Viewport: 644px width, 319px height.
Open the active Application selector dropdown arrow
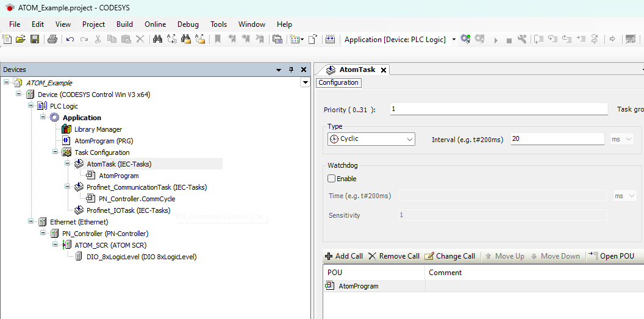click(x=454, y=40)
